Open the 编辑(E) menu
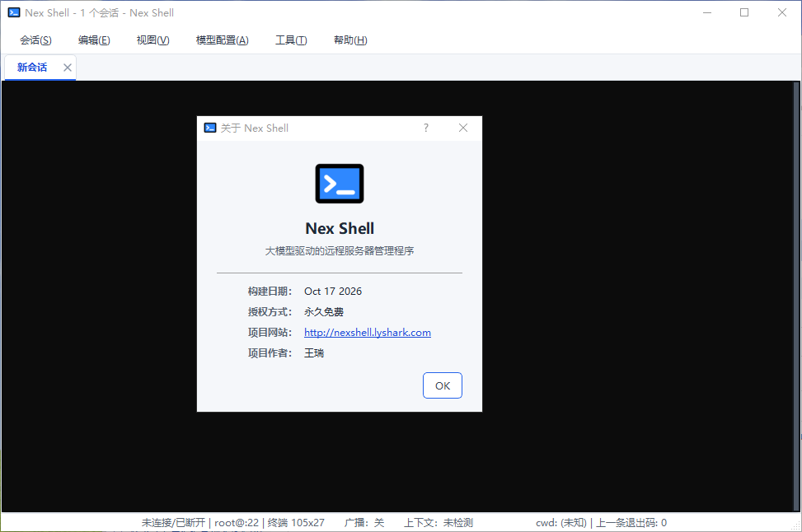This screenshot has width=802, height=532. coord(94,40)
